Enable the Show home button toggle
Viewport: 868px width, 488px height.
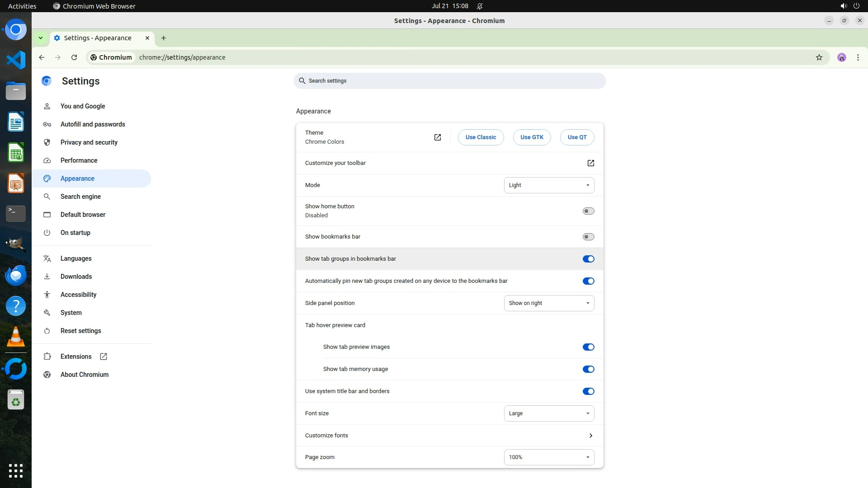point(588,211)
